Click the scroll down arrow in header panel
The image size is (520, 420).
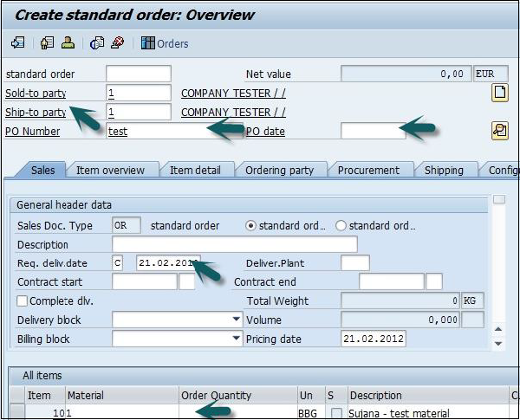(x=498, y=344)
